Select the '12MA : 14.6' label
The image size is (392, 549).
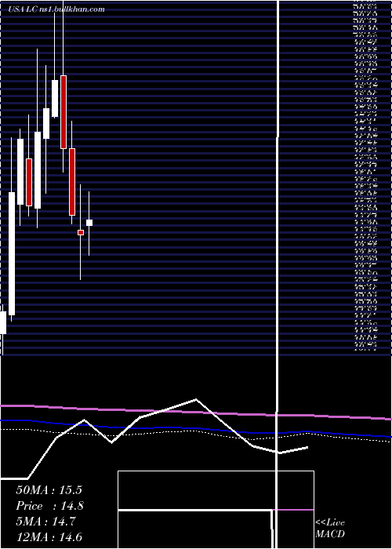pos(49,537)
